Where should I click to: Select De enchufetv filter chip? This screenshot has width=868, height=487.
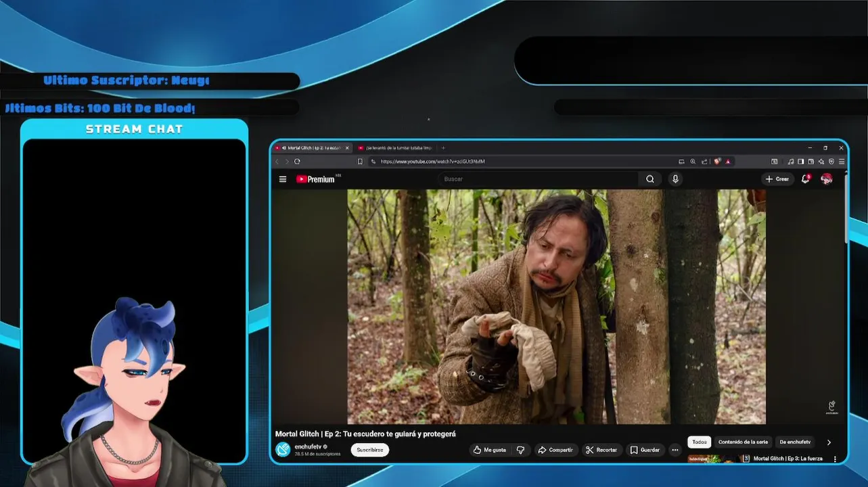pyautogui.click(x=795, y=442)
